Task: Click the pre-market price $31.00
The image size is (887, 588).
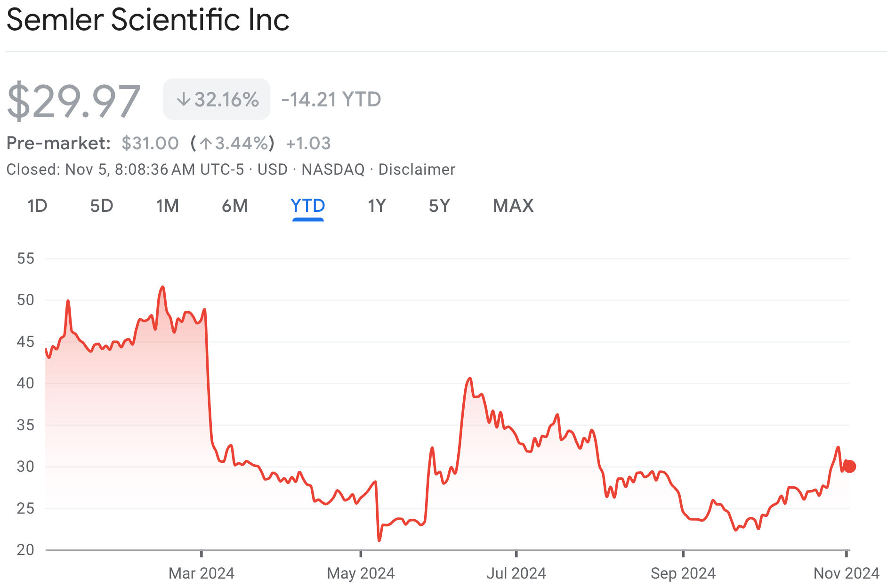Action: pyautogui.click(x=150, y=143)
